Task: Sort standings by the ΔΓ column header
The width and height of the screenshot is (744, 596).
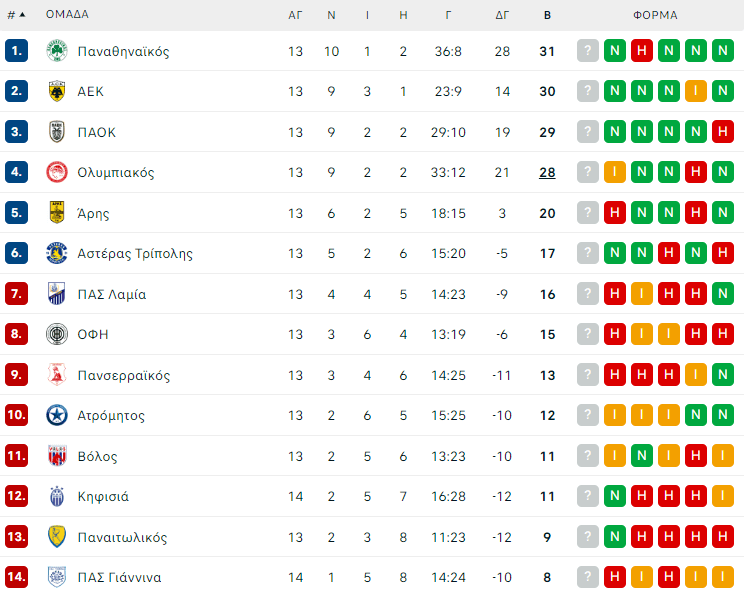Action: 502,15
